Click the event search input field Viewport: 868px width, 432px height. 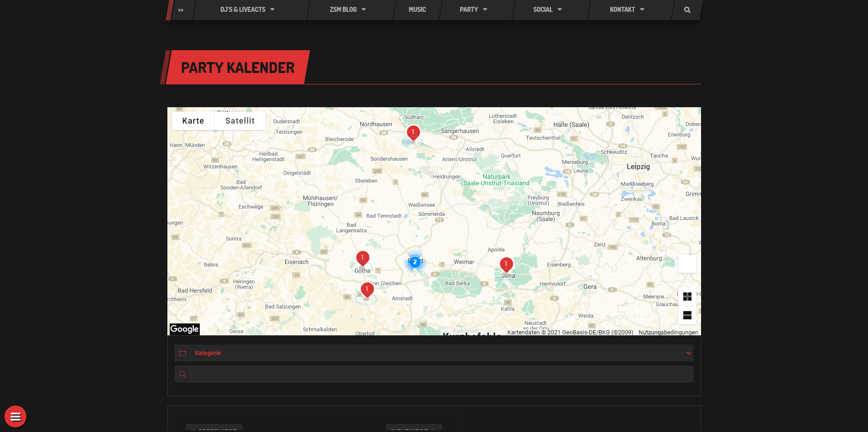(x=442, y=374)
